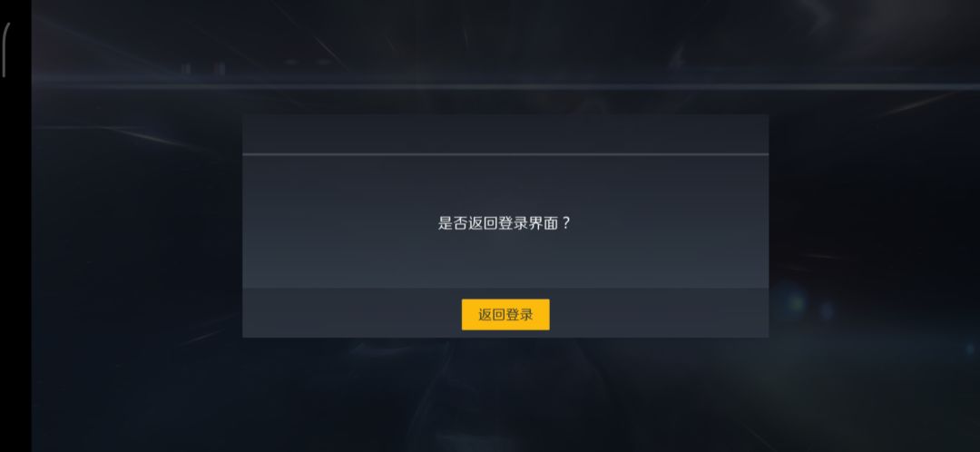Tap the black side bar under handle
Screen dimensions: 980x452
[15, 262]
